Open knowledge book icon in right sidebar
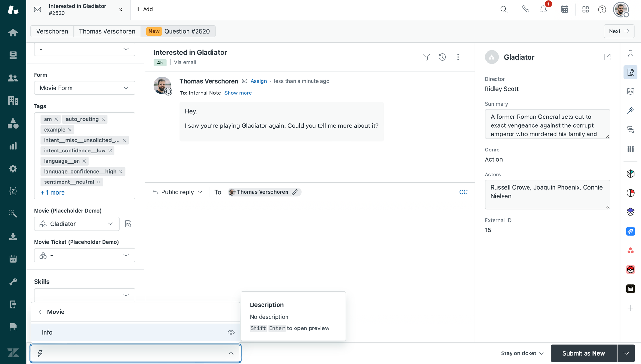This screenshot has width=641, height=364. tap(630, 92)
